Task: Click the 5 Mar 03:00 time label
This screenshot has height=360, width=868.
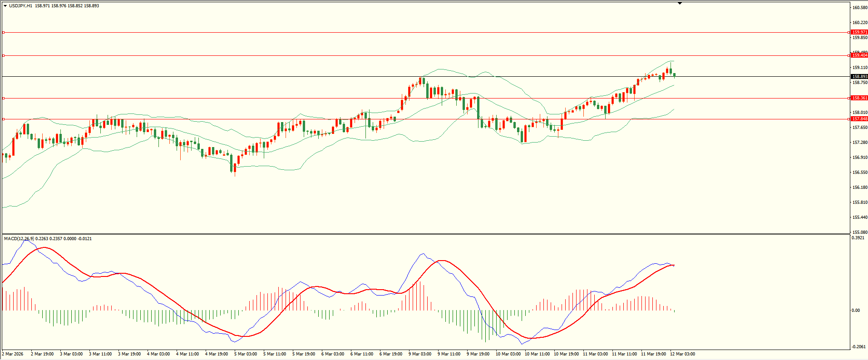Action: click(x=246, y=354)
